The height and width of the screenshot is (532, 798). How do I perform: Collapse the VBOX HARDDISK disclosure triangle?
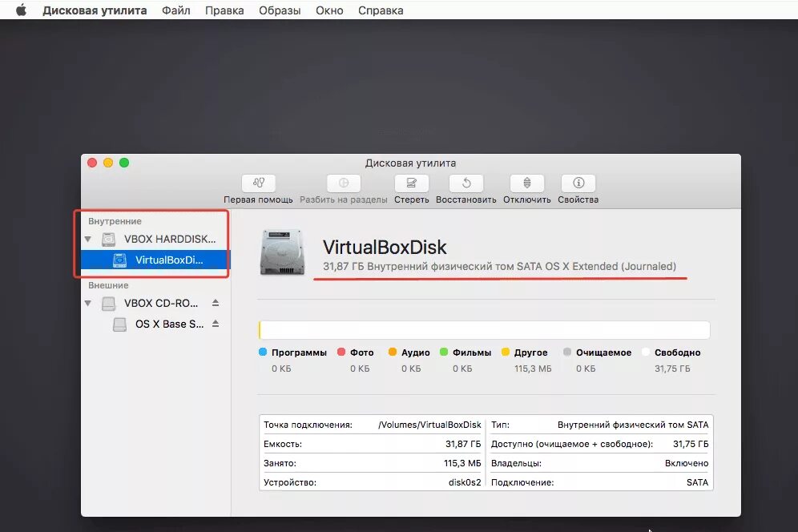point(88,239)
